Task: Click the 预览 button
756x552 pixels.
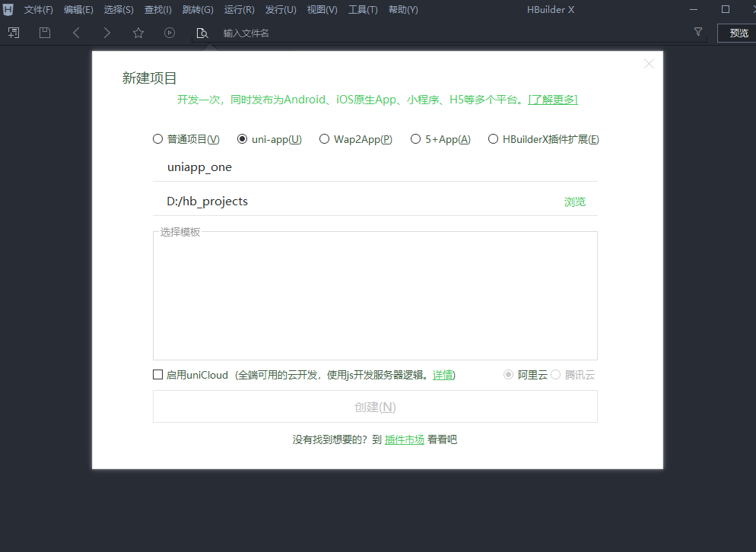Action: pyautogui.click(x=739, y=33)
